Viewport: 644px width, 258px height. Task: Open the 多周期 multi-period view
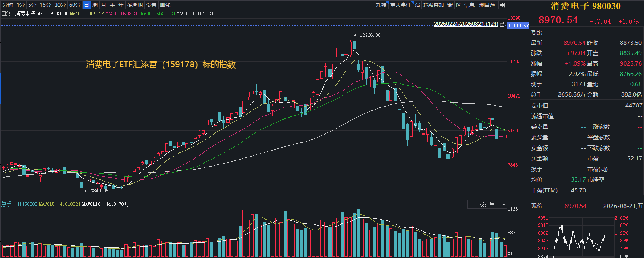(x=135, y=5)
